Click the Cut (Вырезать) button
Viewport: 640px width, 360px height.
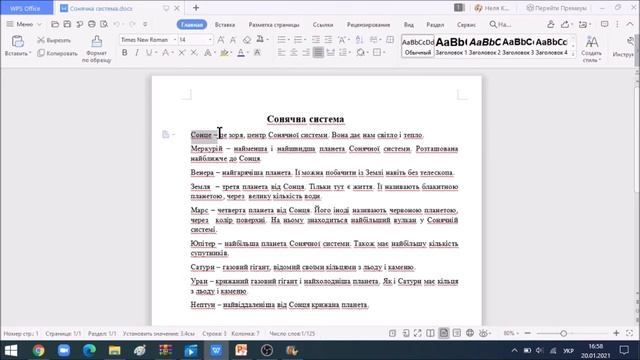tap(54, 40)
